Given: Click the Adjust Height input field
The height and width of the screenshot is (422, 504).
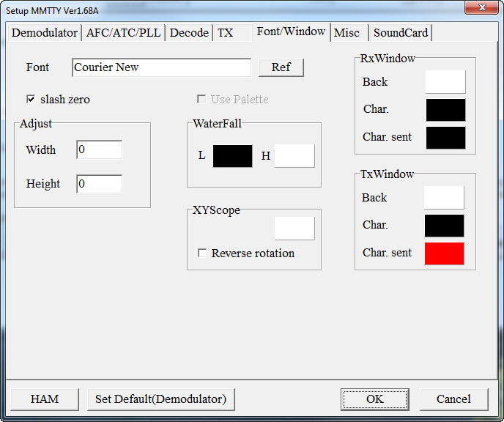Looking at the screenshot, I should (99, 184).
